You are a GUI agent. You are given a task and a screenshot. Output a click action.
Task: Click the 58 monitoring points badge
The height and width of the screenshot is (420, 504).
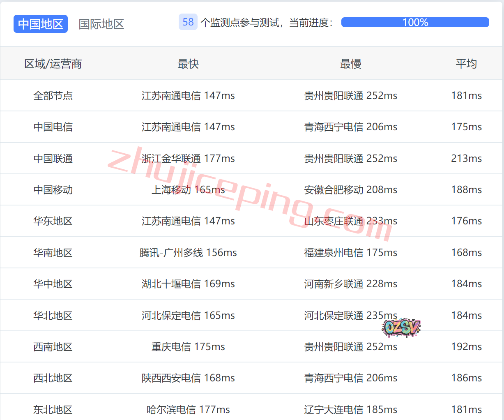188,22
